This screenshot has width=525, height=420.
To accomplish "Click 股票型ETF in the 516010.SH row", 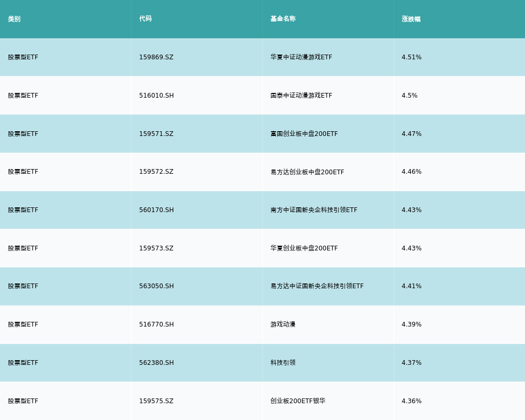I will tap(23, 96).
